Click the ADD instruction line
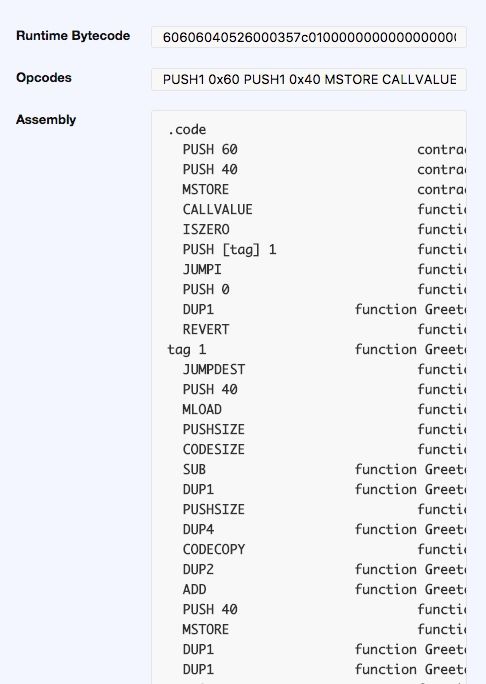Image resolution: width=486 pixels, height=684 pixels. [194, 589]
